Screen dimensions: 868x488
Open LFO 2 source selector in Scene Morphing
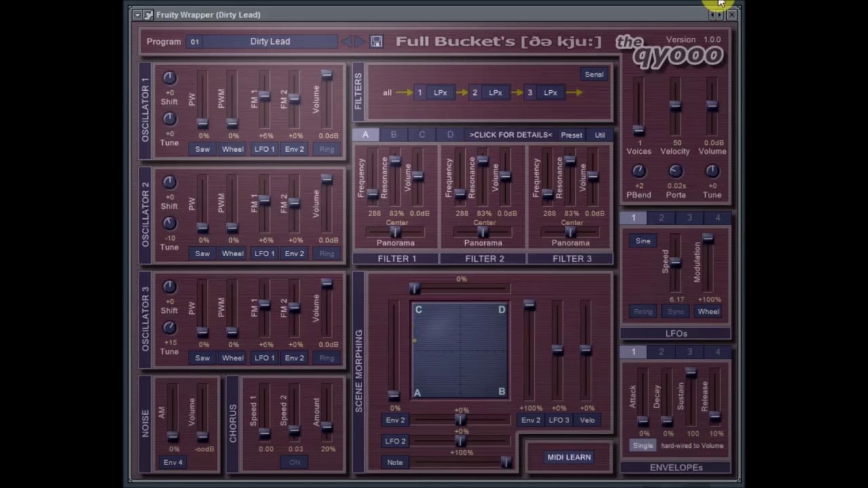(395, 441)
